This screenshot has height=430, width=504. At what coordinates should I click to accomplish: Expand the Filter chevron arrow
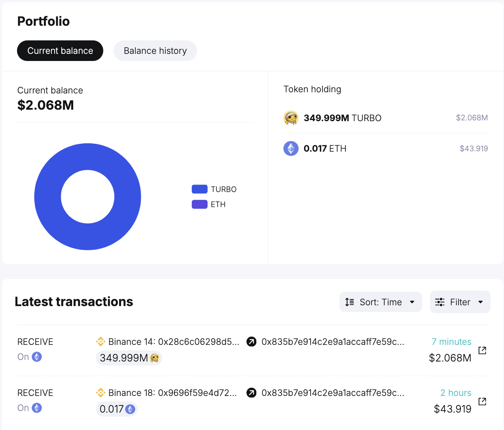tap(481, 302)
